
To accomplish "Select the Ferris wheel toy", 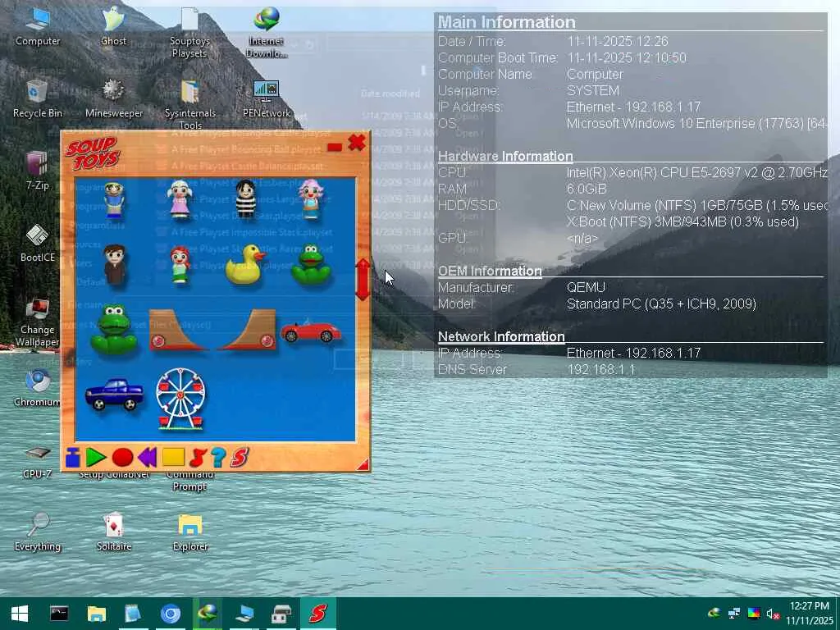I will pos(180,399).
